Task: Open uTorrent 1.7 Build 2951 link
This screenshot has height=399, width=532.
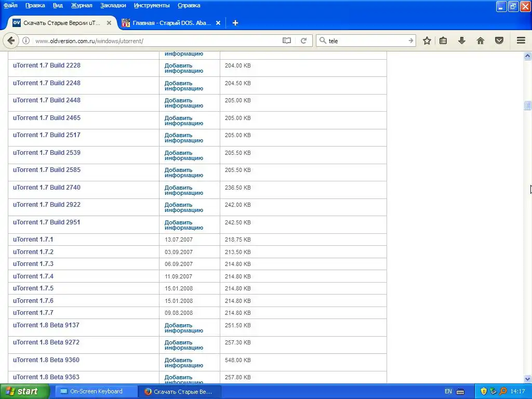Action: (46, 222)
